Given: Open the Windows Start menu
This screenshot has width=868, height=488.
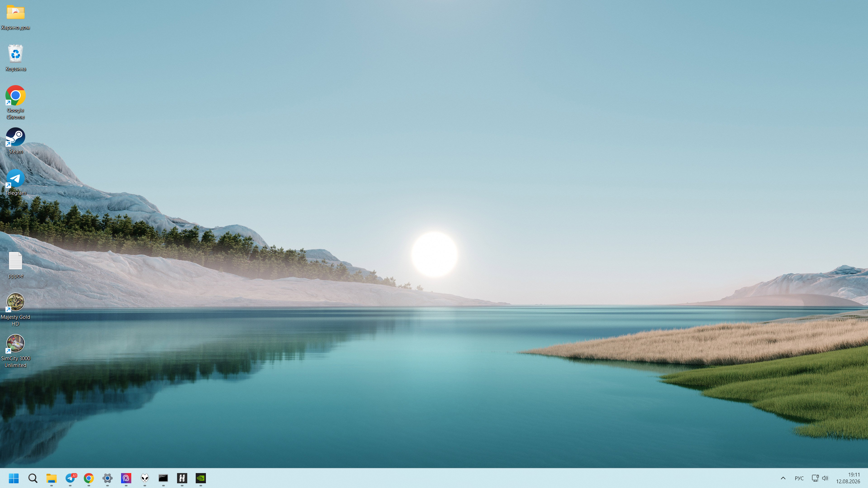Looking at the screenshot, I should (x=14, y=478).
